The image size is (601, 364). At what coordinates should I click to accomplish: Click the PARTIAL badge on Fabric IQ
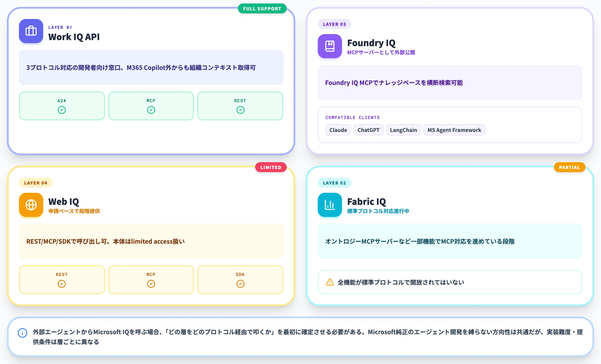point(569,167)
